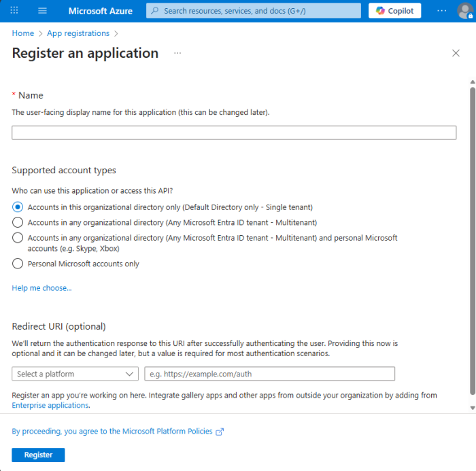Select Multitenant and personal accounts option

18,238
